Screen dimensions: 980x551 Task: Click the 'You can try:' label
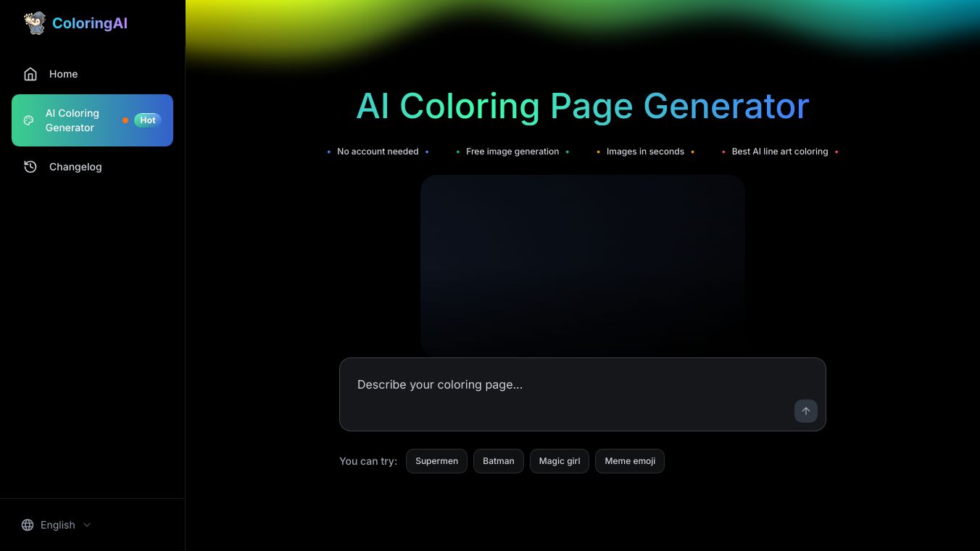coord(368,461)
